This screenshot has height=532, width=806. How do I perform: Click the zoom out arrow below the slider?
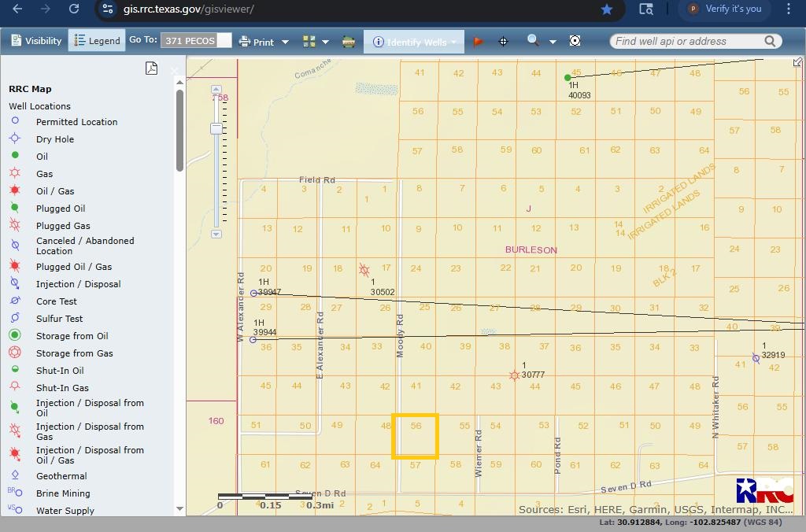coord(216,234)
